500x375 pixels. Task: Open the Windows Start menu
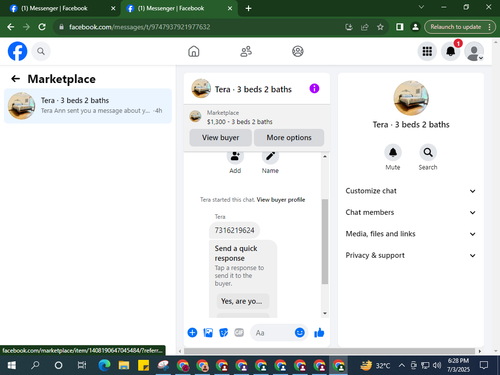[11, 365]
